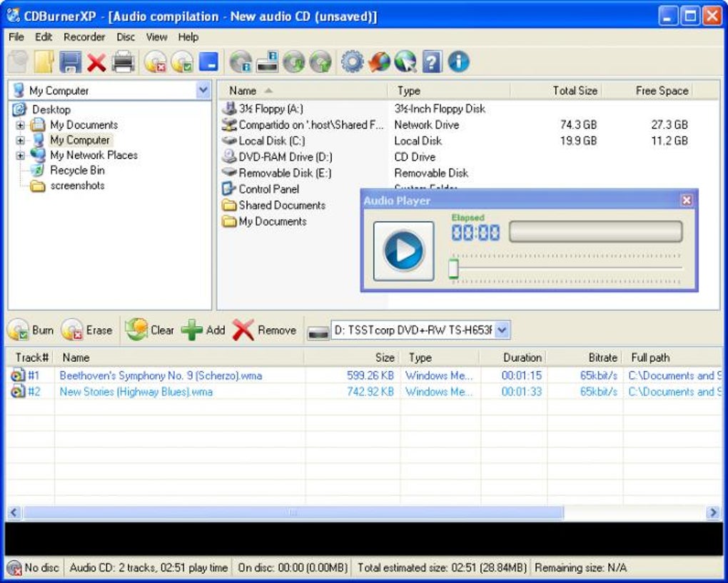Clear the compilation with Clear button
728x583 pixels.
pyautogui.click(x=150, y=330)
